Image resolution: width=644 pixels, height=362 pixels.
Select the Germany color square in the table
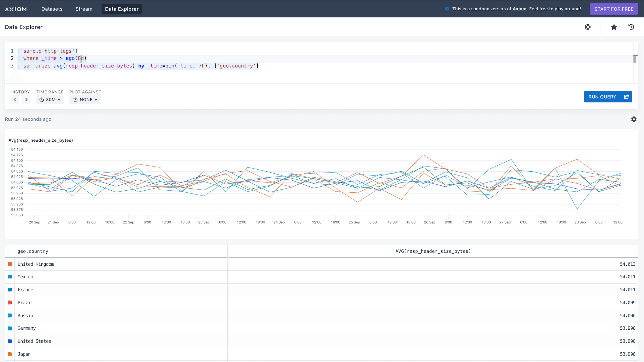coord(10,328)
